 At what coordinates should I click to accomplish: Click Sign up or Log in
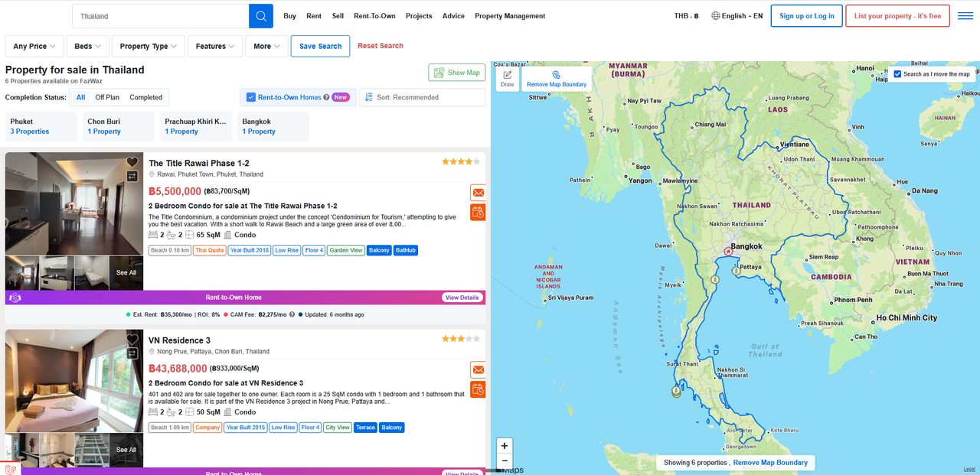[807, 16]
